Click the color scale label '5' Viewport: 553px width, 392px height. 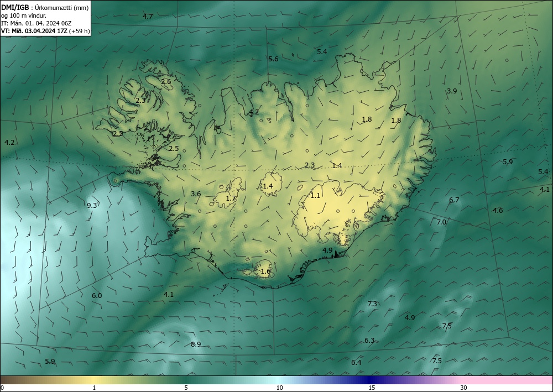coord(186,388)
